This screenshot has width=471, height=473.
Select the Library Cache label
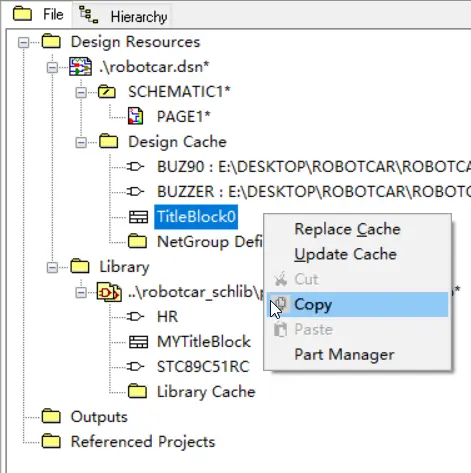tap(206, 392)
